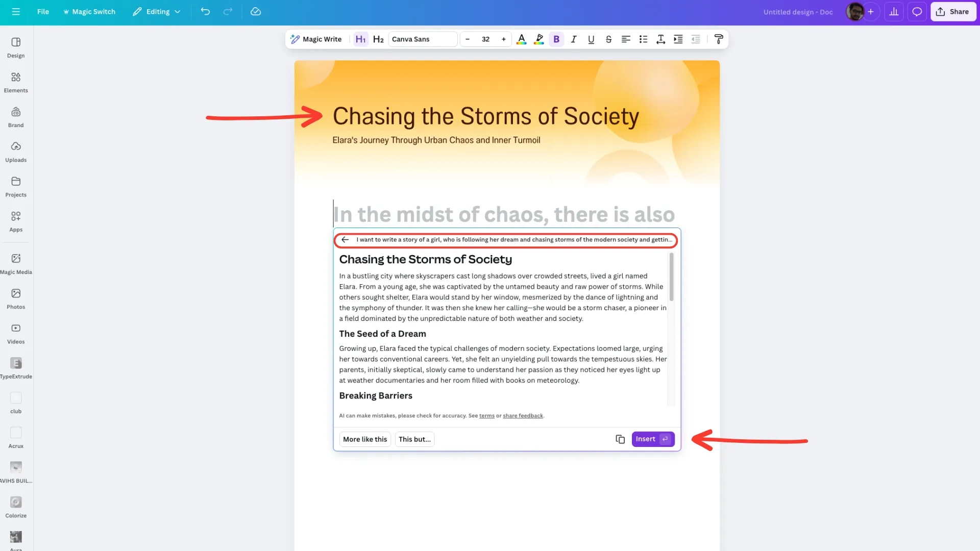Open the text color picker
980x551 pixels.
click(x=521, y=39)
